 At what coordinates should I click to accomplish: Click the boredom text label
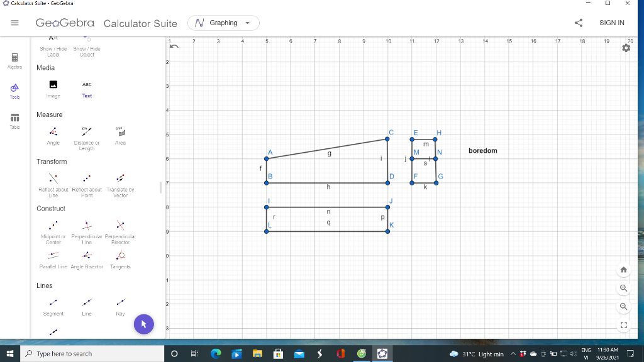pos(482,151)
